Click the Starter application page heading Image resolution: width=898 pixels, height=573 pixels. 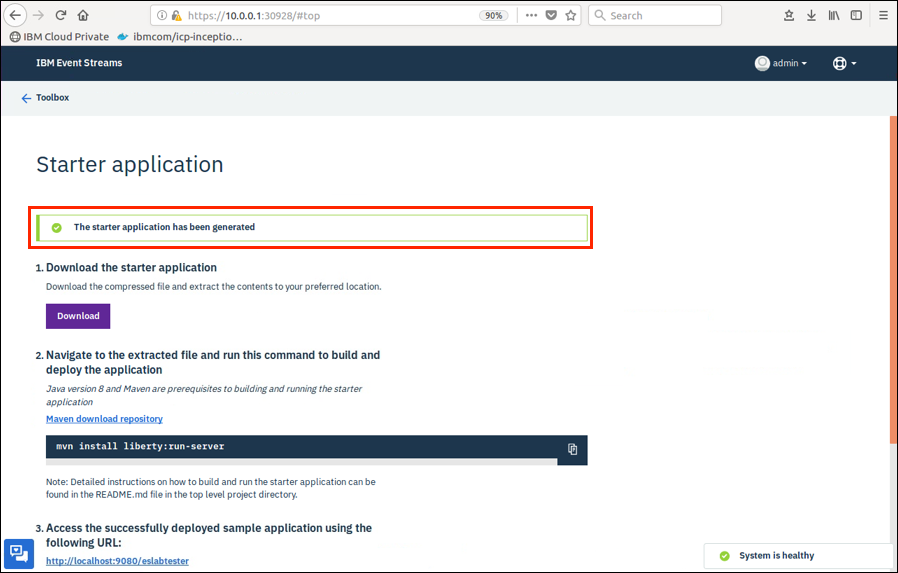129,164
